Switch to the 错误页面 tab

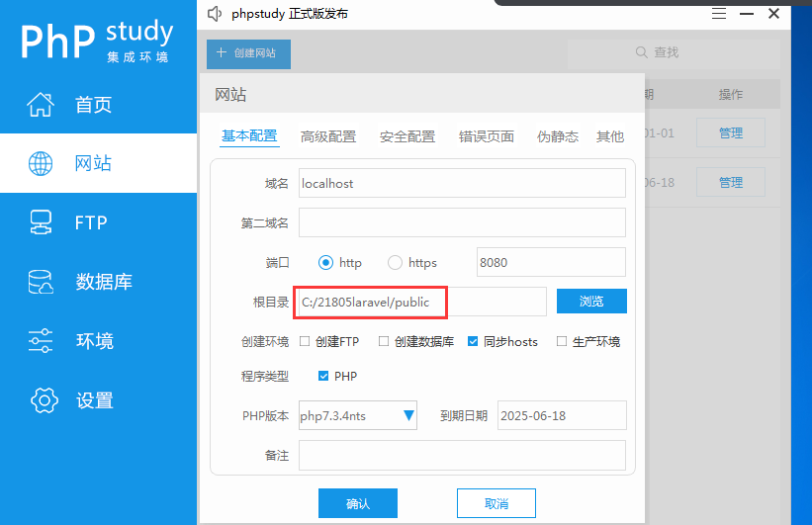point(487,136)
